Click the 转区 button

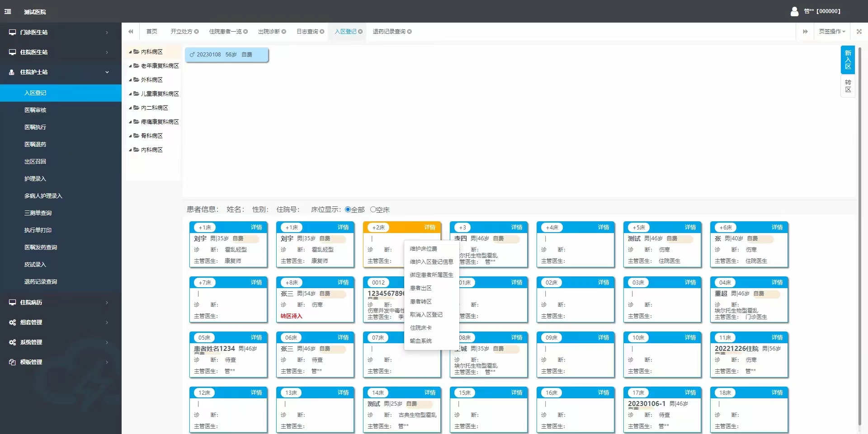848,86
